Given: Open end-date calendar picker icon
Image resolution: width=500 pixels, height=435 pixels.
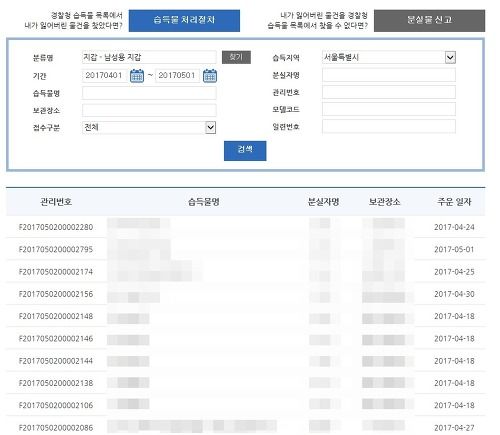Looking at the screenshot, I should [x=210, y=76].
